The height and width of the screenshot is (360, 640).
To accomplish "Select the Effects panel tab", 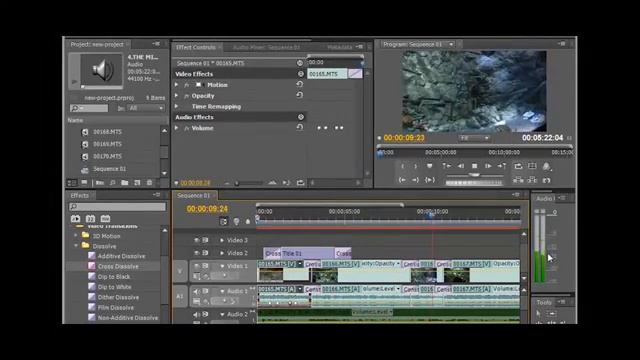I will [x=80, y=196].
